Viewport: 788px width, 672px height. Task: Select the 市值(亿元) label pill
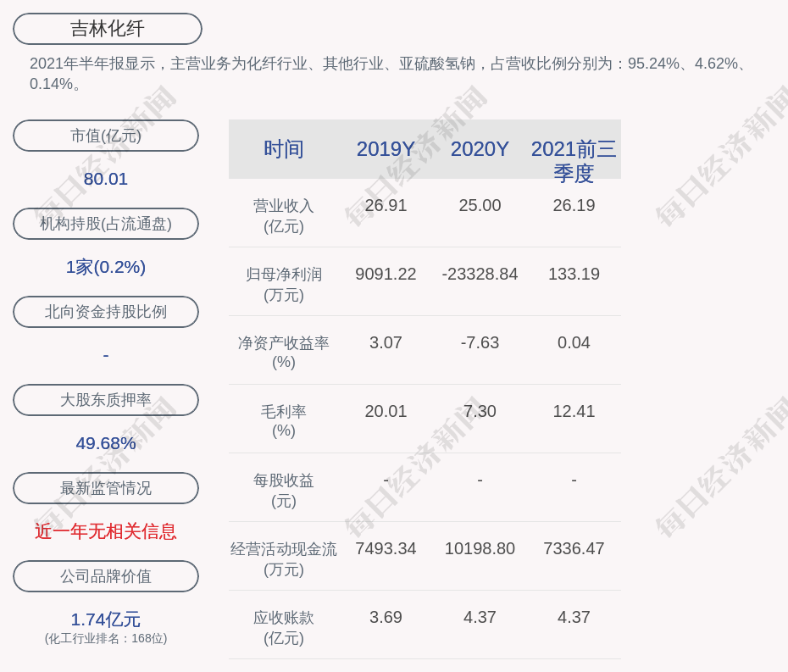pyautogui.click(x=106, y=136)
